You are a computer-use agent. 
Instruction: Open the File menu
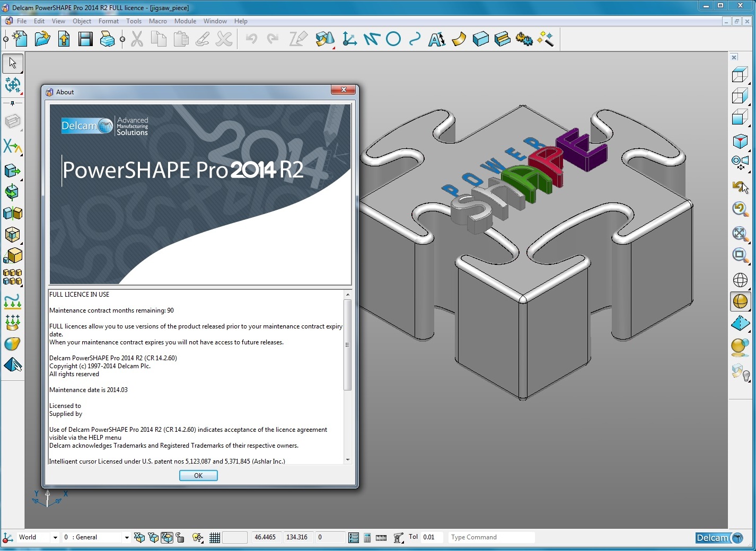[x=22, y=21]
